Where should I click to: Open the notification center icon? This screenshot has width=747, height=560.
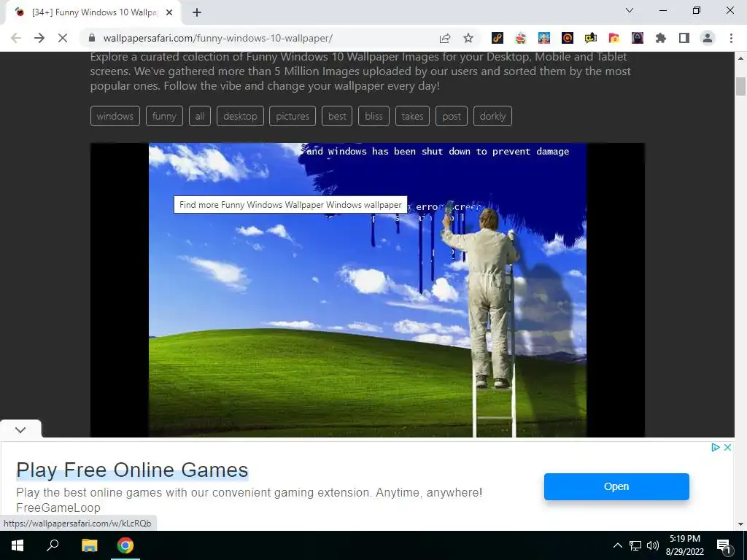tap(724, 545)
